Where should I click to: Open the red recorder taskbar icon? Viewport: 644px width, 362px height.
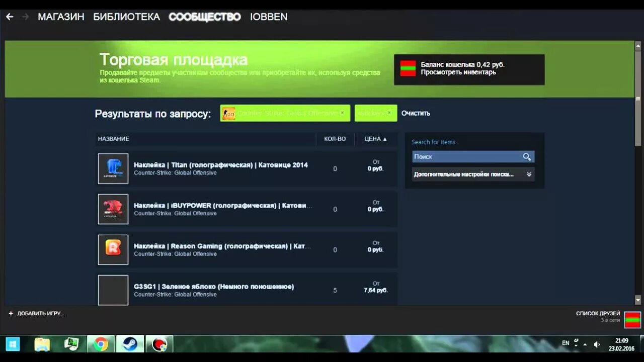click(159, 344)
